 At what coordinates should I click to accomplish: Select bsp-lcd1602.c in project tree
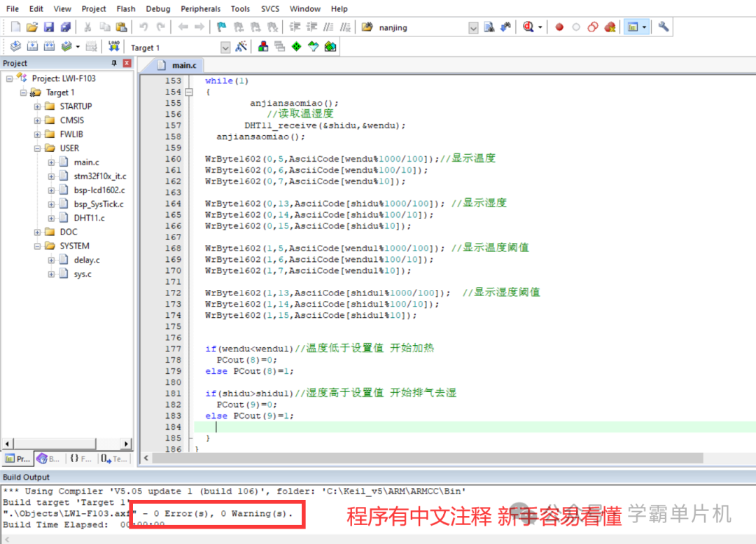click(99, 190)
